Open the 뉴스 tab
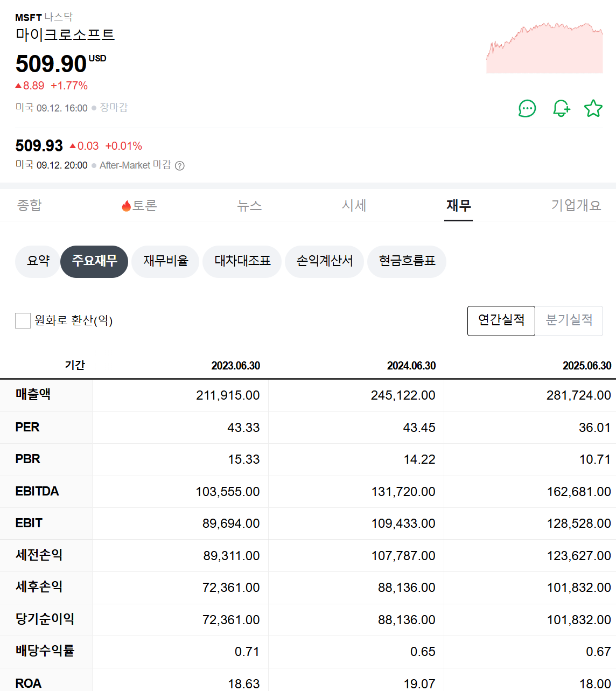 click(249, 205)
